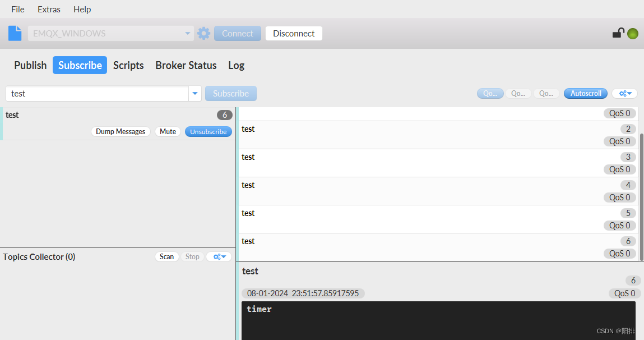Select received test message number 5

439,219
